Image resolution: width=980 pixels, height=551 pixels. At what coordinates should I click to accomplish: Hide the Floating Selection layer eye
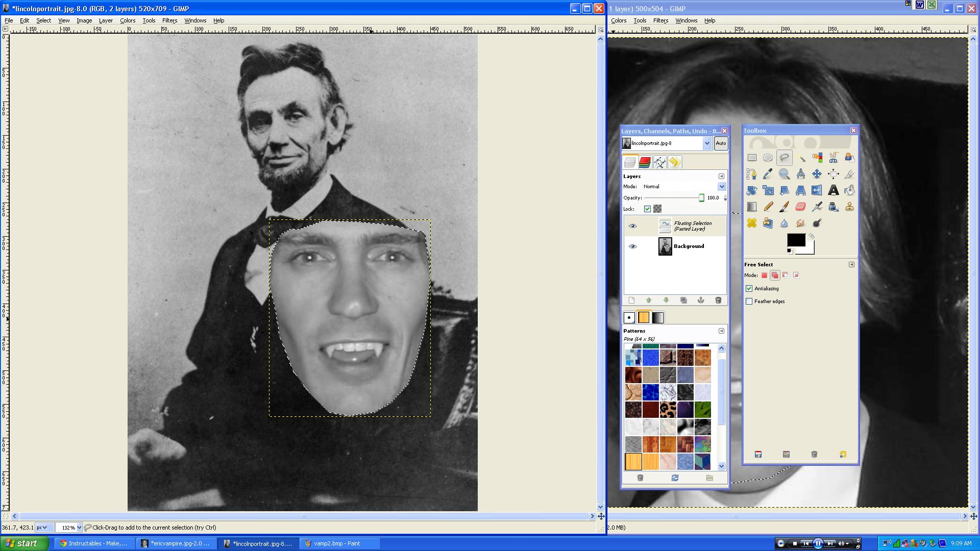coord(633,226)
